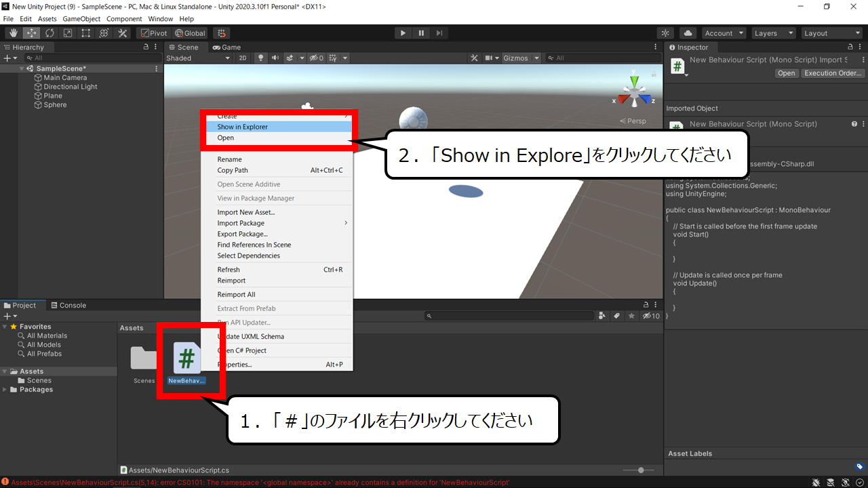Screen dimensions: 868x488
Task: Select the Hand tool
Action: tap(14, 33)
